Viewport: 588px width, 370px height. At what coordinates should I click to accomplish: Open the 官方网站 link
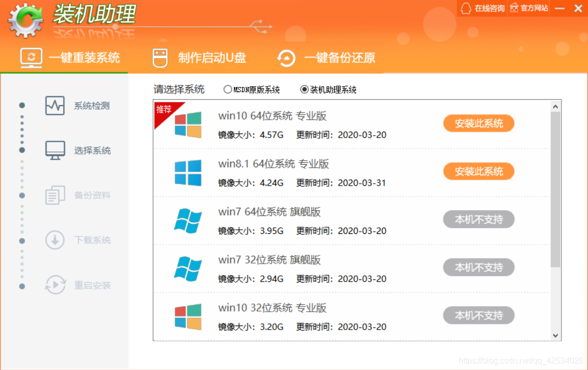pos(529,8)
